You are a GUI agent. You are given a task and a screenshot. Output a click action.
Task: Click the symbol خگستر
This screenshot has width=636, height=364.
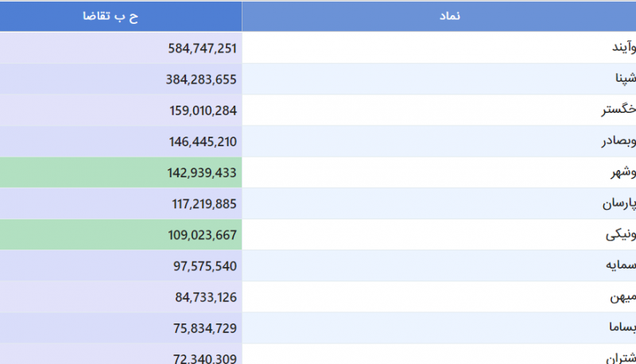[x=619, y=110]
